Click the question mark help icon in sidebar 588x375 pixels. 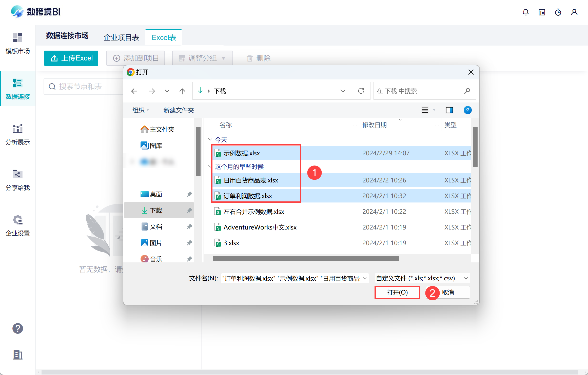[18, 328]
